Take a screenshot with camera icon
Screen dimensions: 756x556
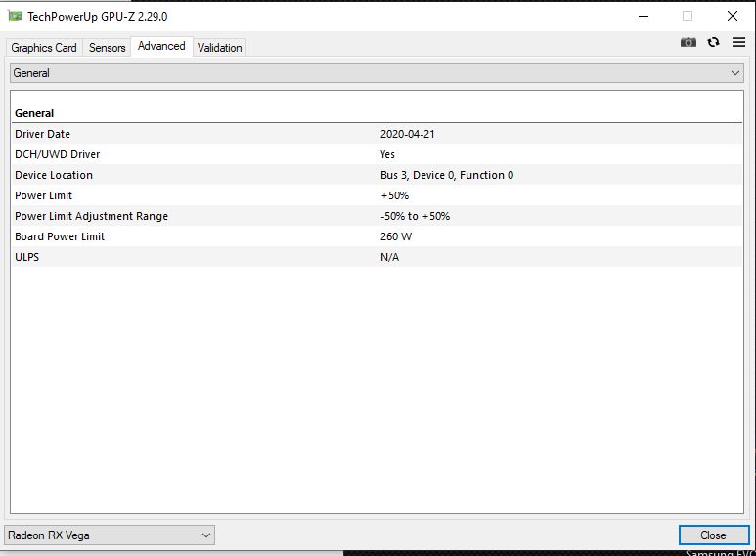click(x=688, y=42)
